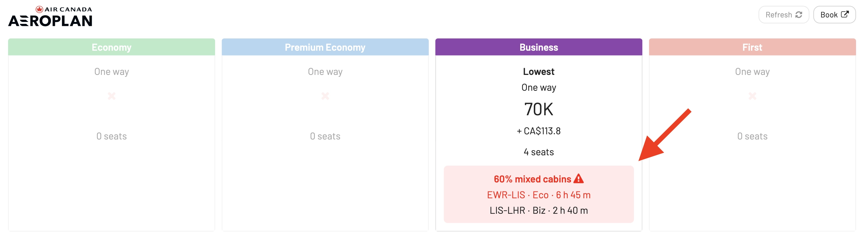
Task: Open the Book button
Action: (x=834, y=15)
